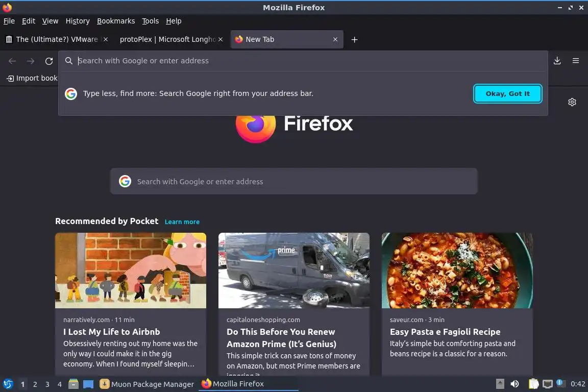Switch to workspace 2

[x=35, y=384]
